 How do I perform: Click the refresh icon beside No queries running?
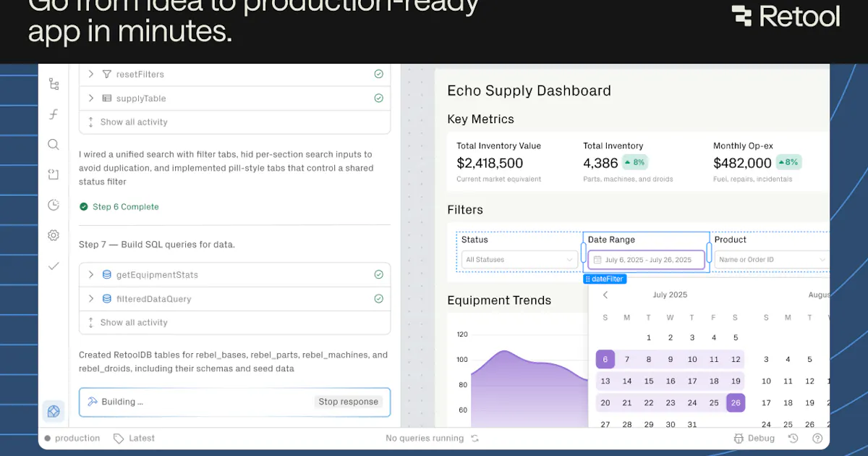point(475,438)
